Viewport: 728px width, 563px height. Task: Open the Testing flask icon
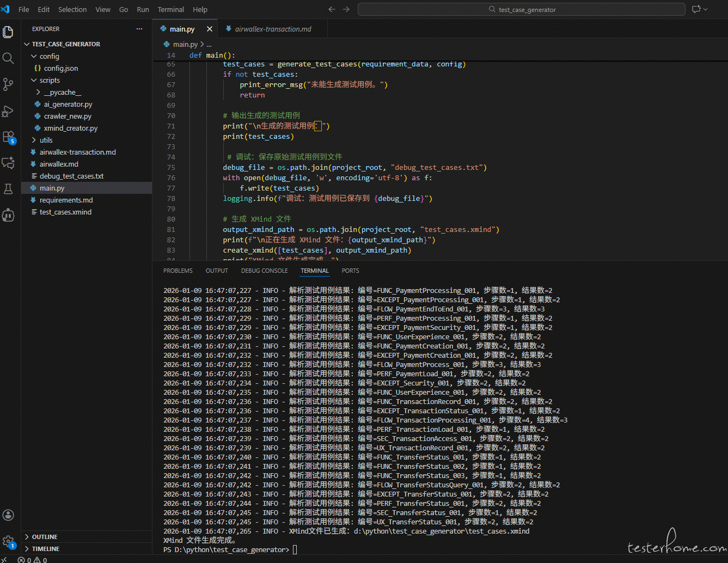[x=8, y=189]
